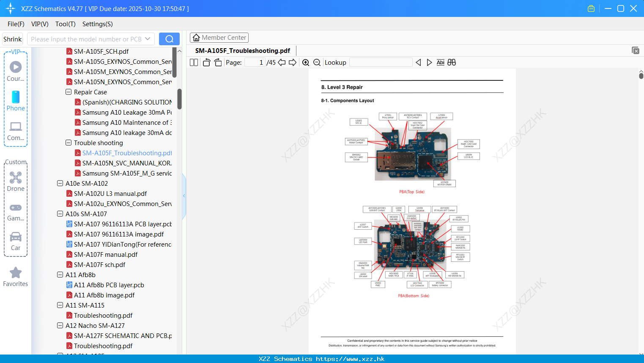Viewport: 644px width, 363px height.
Task: Collapse the left panel via splitter handle
Action: pyautogui.click(x=184, y=195)
